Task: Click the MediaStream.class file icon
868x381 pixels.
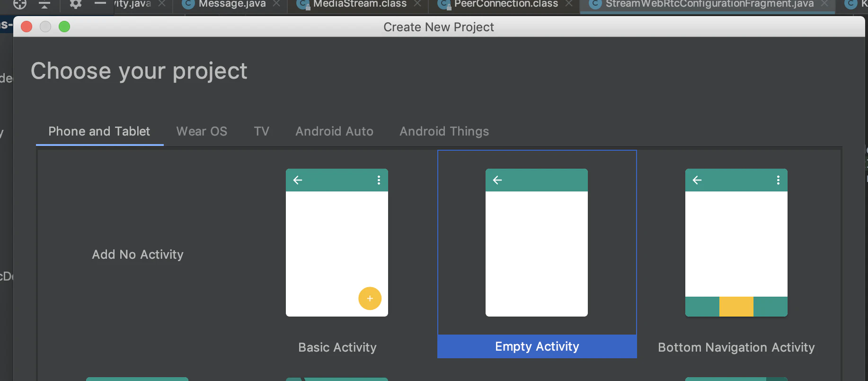Action: point(303,5)
